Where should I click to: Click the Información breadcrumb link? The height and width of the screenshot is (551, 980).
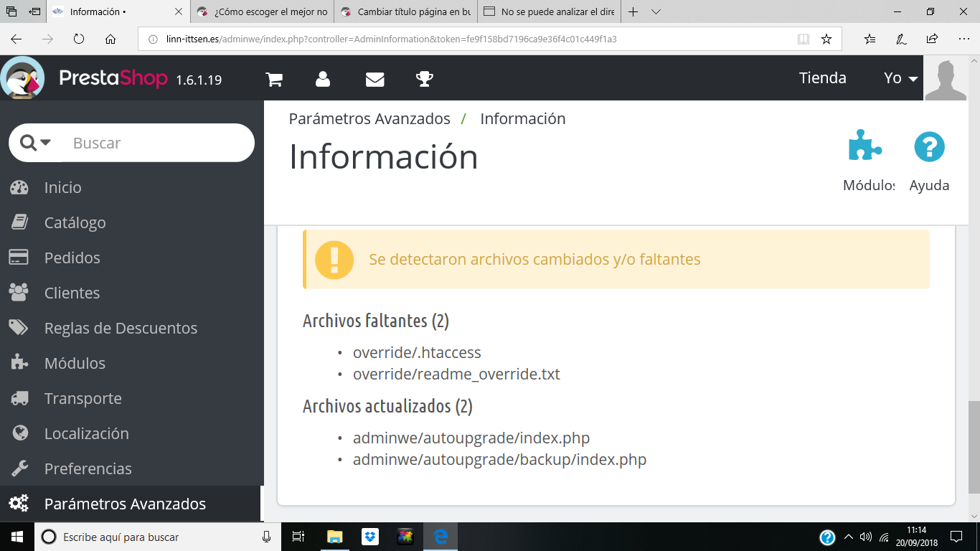[523, 118]
